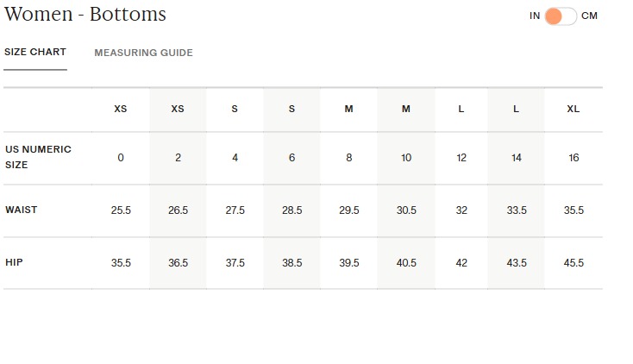The width and height of the screenshot is (633, 364).
Task: Click US numeric size 12 cell
Action: coord(461,158)
